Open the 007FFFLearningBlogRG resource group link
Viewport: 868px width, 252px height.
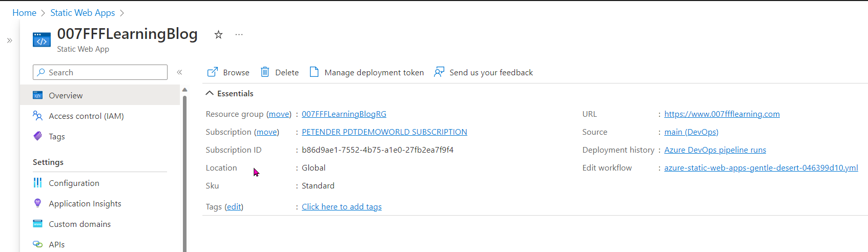344,114
